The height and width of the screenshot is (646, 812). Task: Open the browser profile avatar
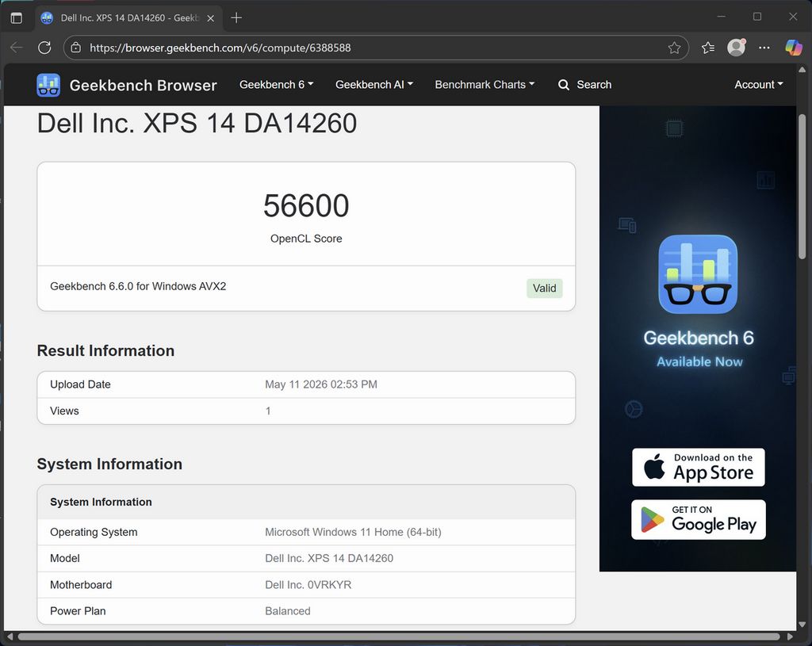tap(736, 48)
